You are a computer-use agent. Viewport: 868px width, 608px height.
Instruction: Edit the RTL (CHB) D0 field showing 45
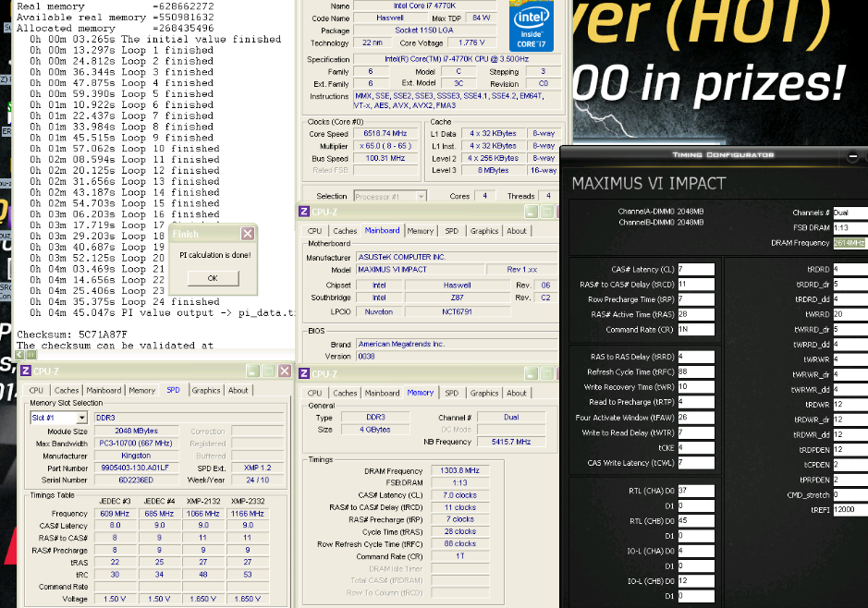pos(696,520)
